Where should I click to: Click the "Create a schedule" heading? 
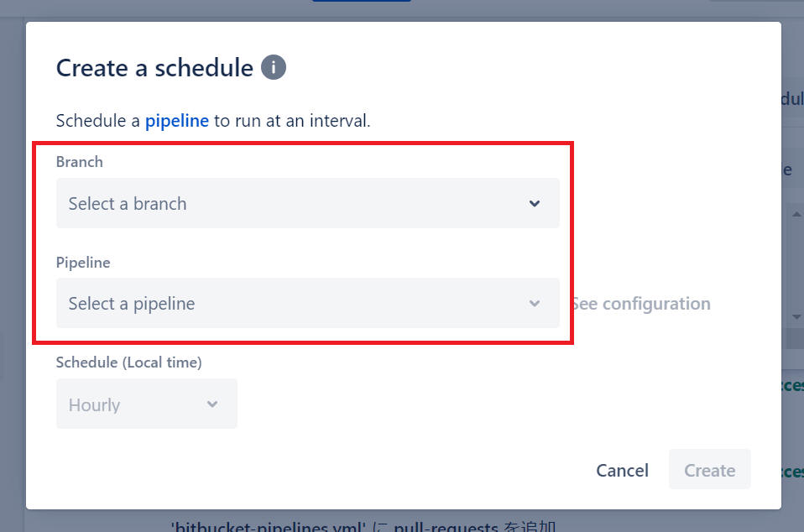(x=154, y=67)
